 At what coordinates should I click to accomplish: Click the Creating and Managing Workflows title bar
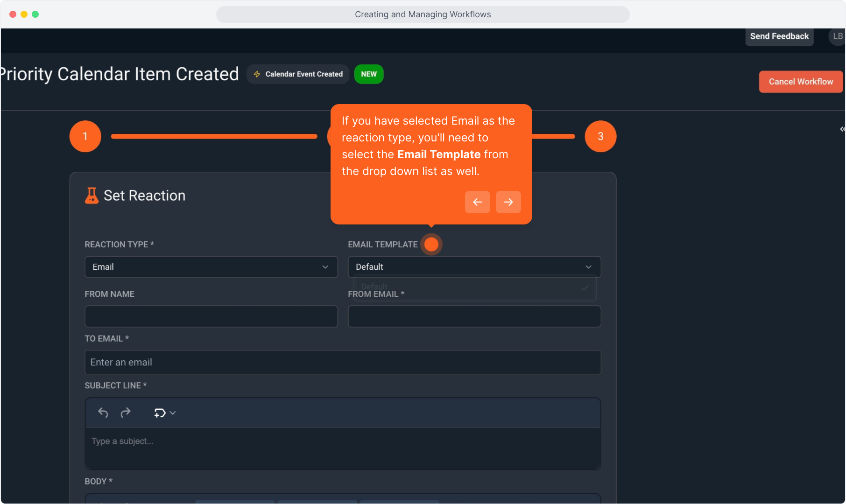click(x=423, y=14)
